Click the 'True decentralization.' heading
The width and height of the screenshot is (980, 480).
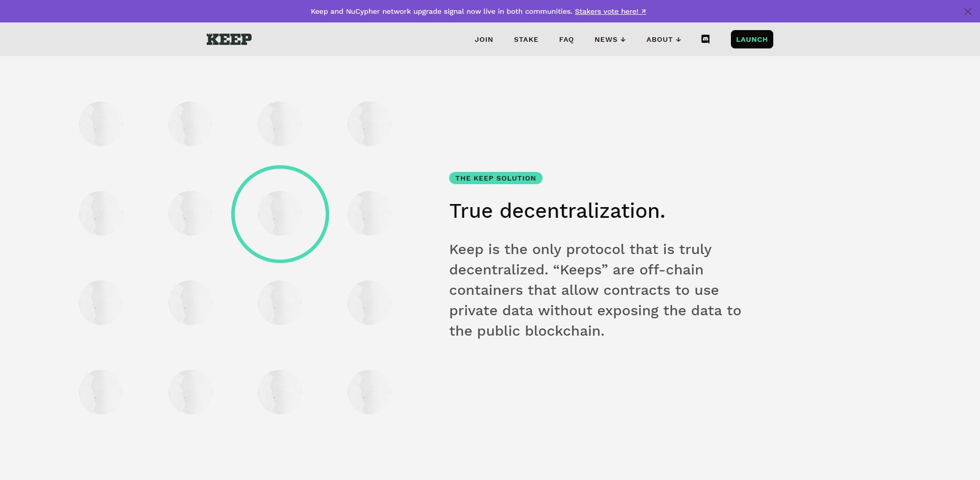557,211
